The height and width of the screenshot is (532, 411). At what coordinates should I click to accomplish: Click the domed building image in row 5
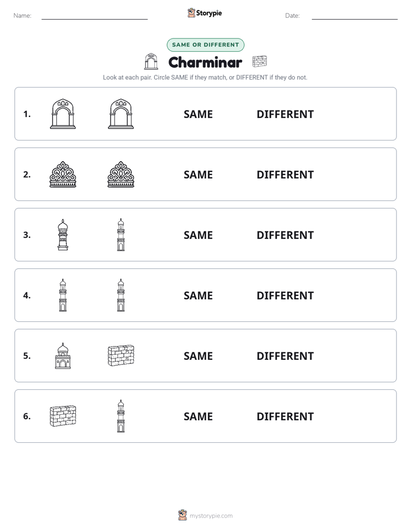point(63,356)
